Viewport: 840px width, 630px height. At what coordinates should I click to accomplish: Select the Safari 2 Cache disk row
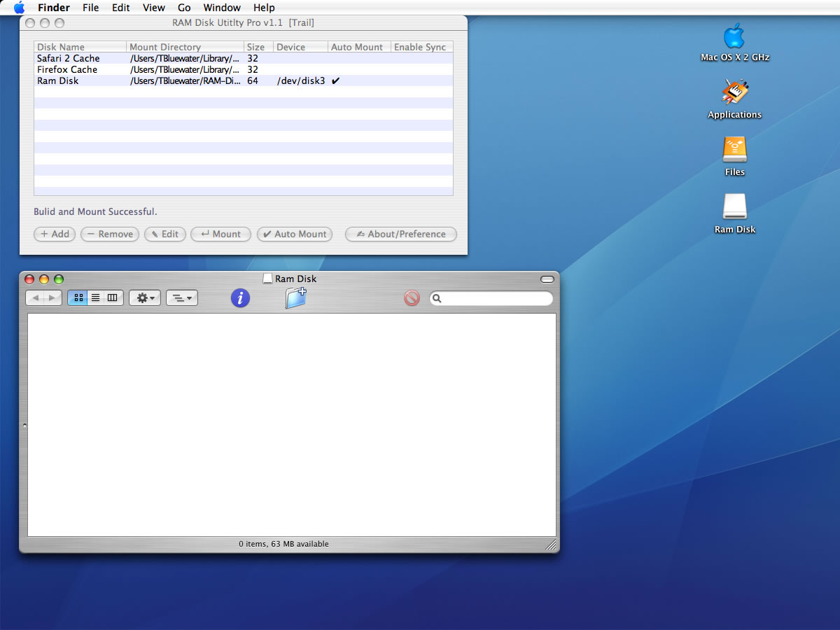(x=244, y=58)
